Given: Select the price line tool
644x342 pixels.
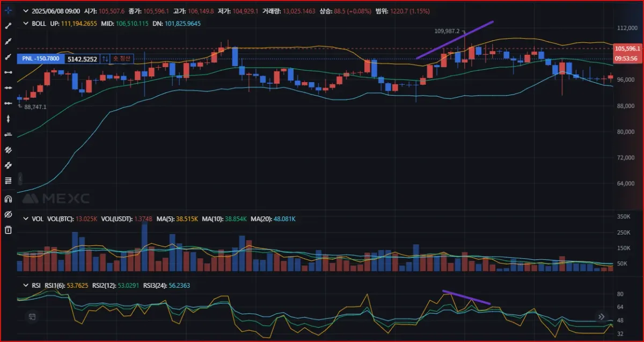Looking at the screenshot, I should 8,134.
